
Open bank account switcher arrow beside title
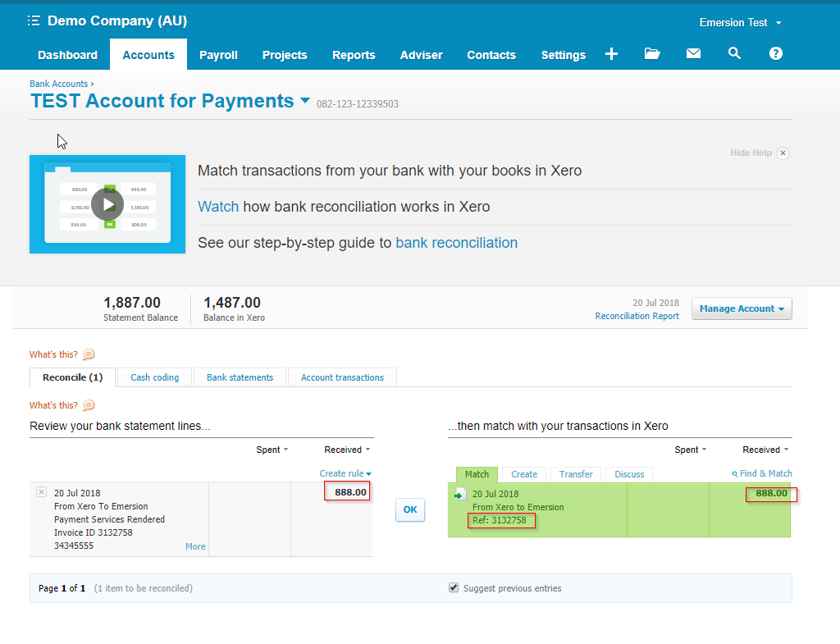point(305,101)
